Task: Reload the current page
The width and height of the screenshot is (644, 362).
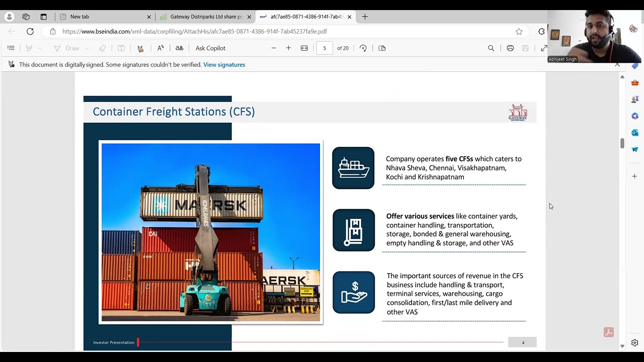Action: pos(30,31)
